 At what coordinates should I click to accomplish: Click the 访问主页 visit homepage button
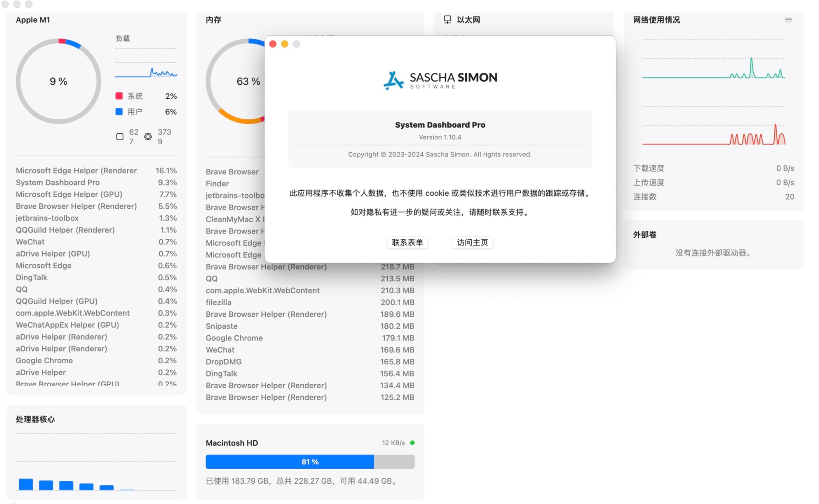click(472, 242)
